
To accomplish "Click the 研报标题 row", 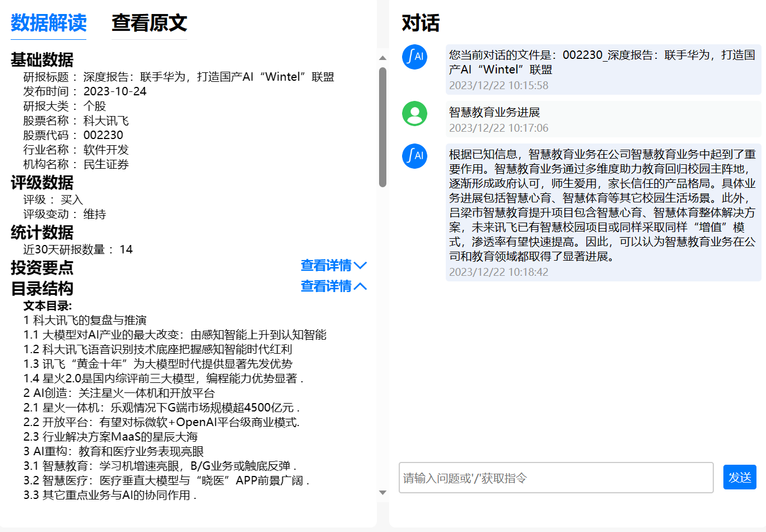I will [178, 77].
